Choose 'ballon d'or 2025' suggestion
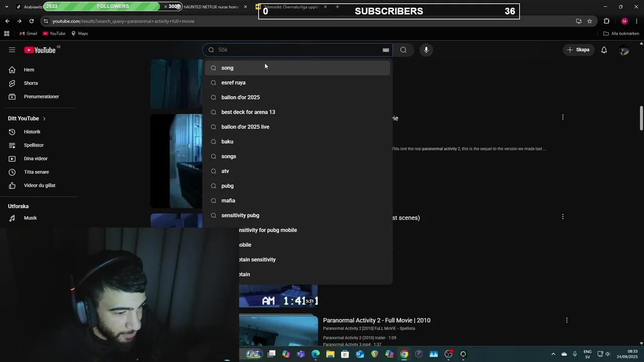 click(297, 98)
